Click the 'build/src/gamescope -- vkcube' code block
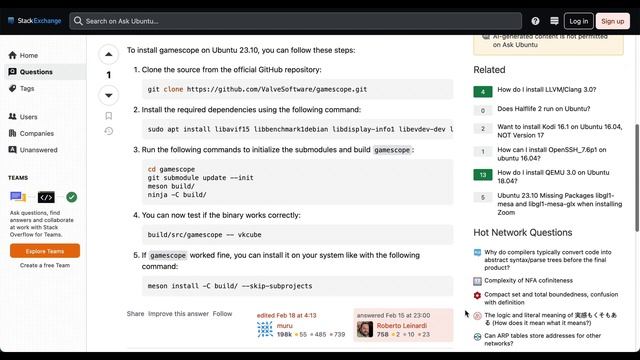This screenshot has width=640, height=360. click(298, 235)
